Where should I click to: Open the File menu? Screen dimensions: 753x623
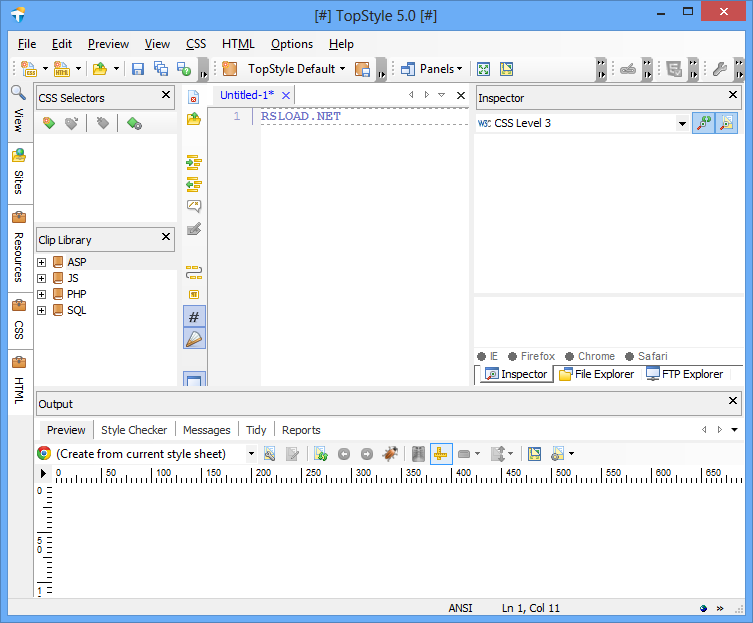point(27,44)
